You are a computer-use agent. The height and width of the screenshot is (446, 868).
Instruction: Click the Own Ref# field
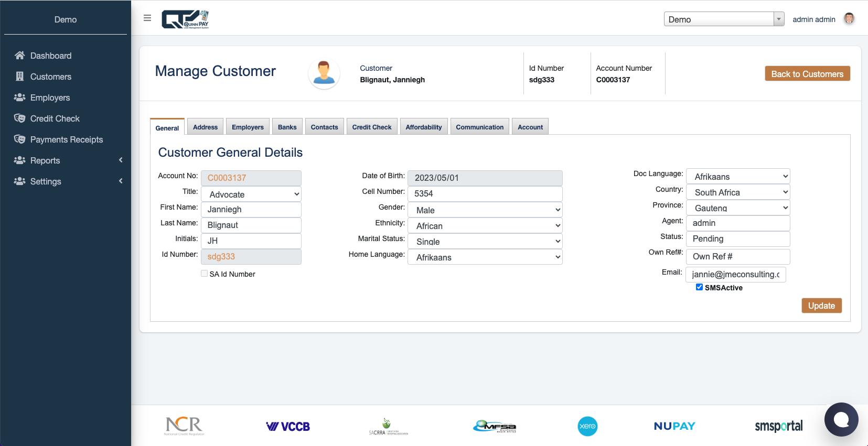click(738, 256)
